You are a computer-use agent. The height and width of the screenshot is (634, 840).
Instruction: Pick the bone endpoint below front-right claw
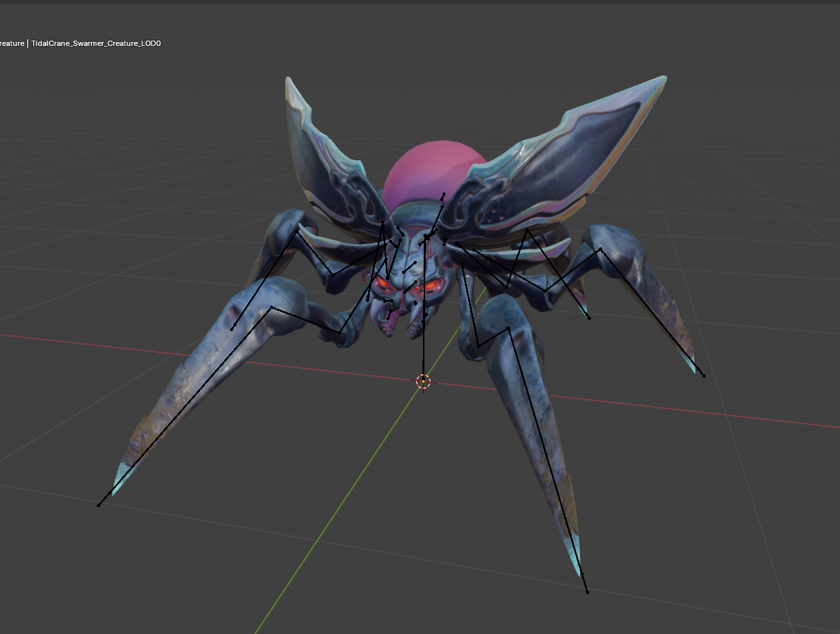tap(587, 592)
